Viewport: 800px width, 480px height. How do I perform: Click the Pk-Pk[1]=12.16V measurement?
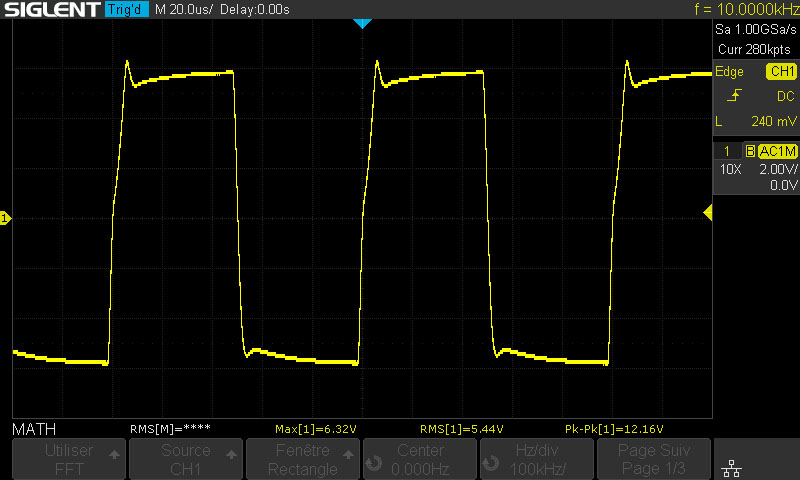[614, 429]
